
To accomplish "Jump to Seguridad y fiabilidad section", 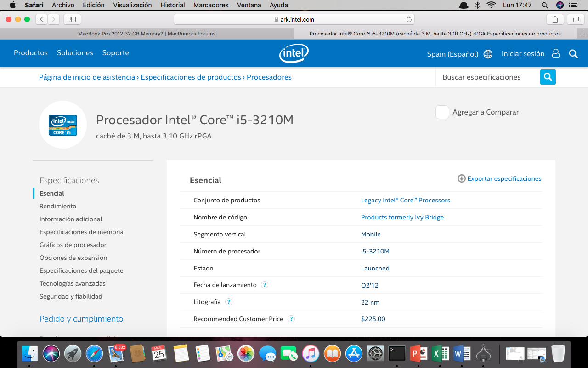I will pos(71,297).
